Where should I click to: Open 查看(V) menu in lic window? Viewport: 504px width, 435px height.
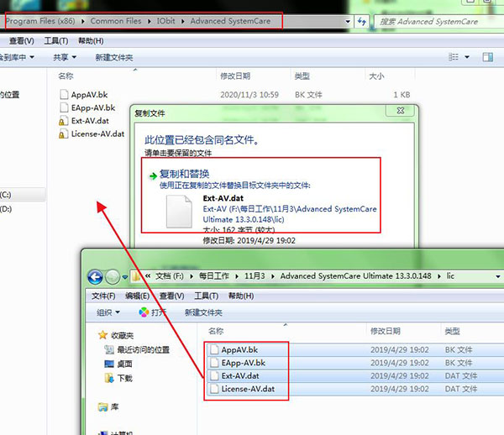point(172,296)
